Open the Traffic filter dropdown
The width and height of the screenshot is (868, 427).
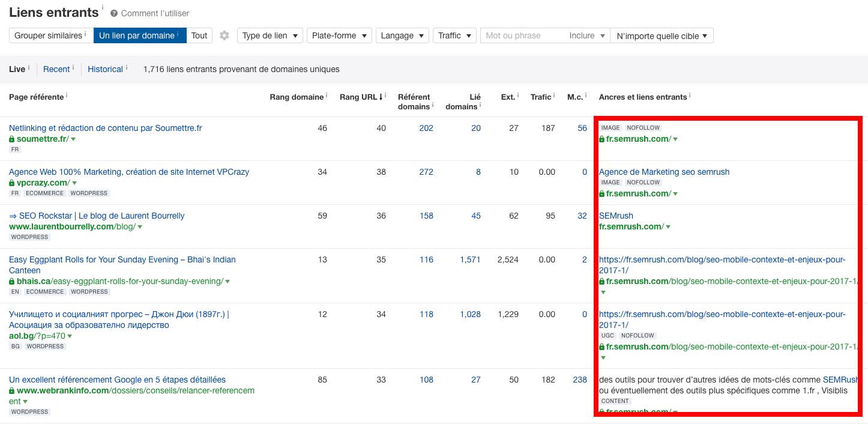(454, 35)
